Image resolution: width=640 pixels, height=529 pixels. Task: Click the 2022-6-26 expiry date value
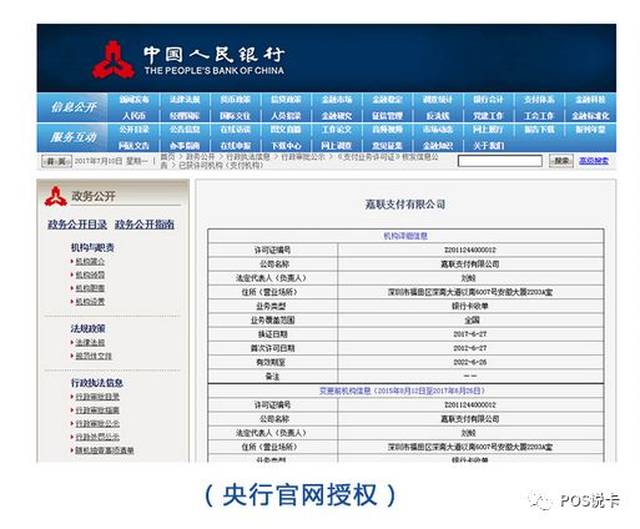click(470, 362)
